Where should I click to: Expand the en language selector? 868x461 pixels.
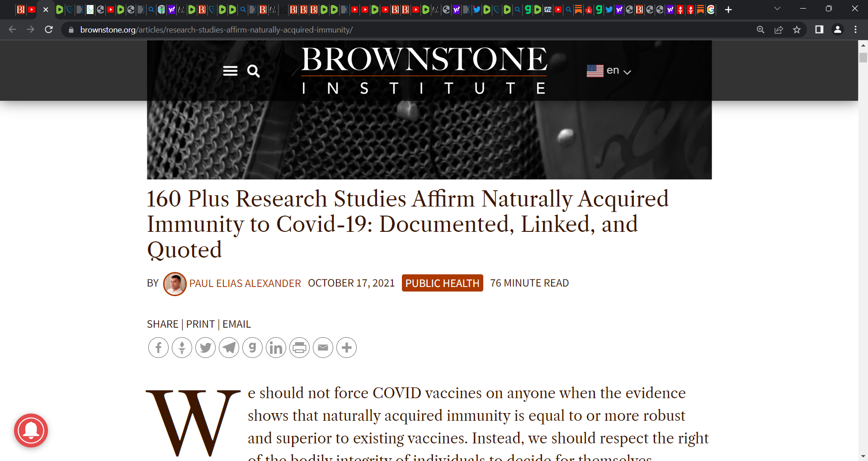pos(609,71)
